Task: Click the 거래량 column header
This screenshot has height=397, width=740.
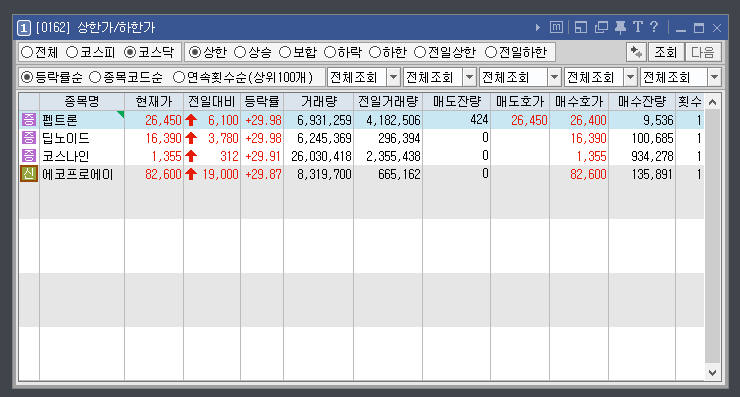Action: click(319, 101)
